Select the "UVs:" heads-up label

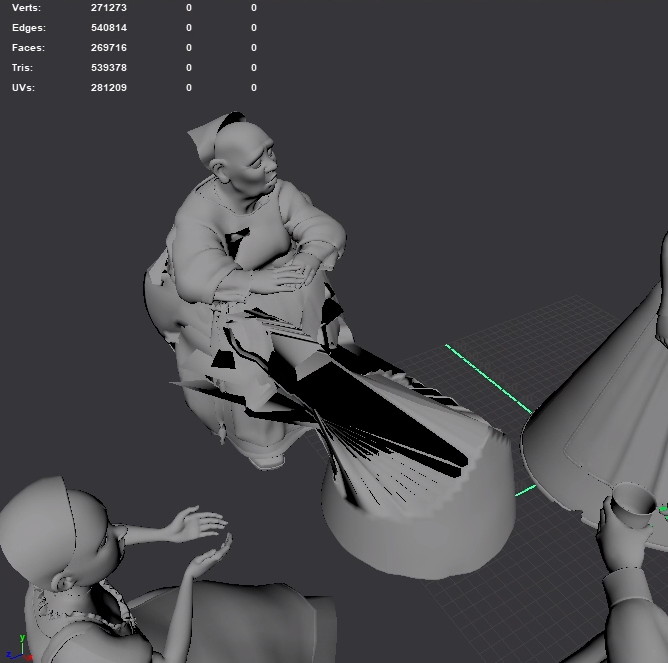pyautogui.click(x=23, y=88)
